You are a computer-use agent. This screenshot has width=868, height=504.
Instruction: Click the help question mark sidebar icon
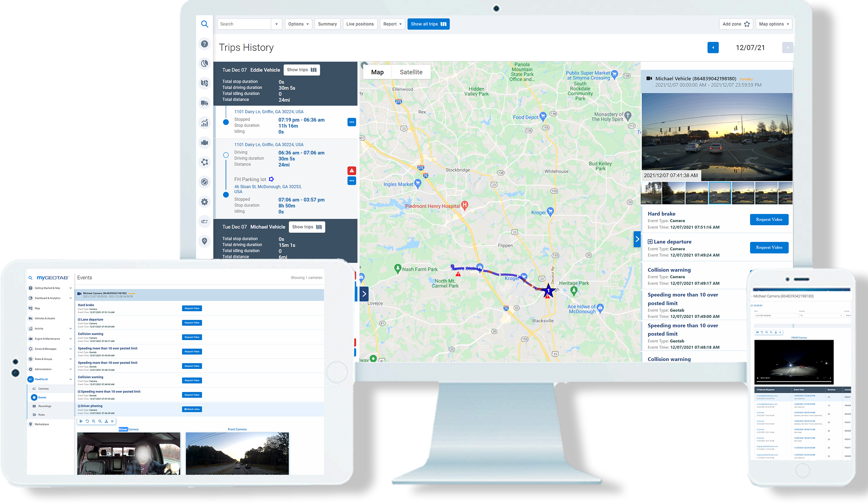coord(205,44)
